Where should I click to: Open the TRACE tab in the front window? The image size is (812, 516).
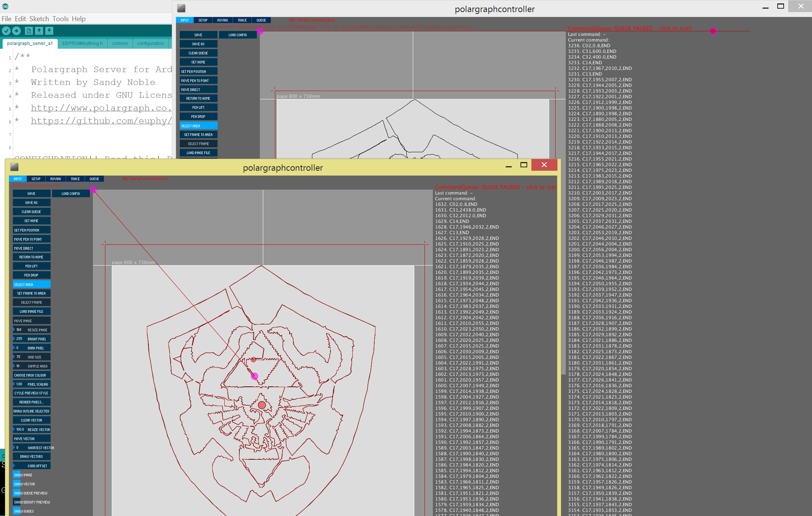75,179
